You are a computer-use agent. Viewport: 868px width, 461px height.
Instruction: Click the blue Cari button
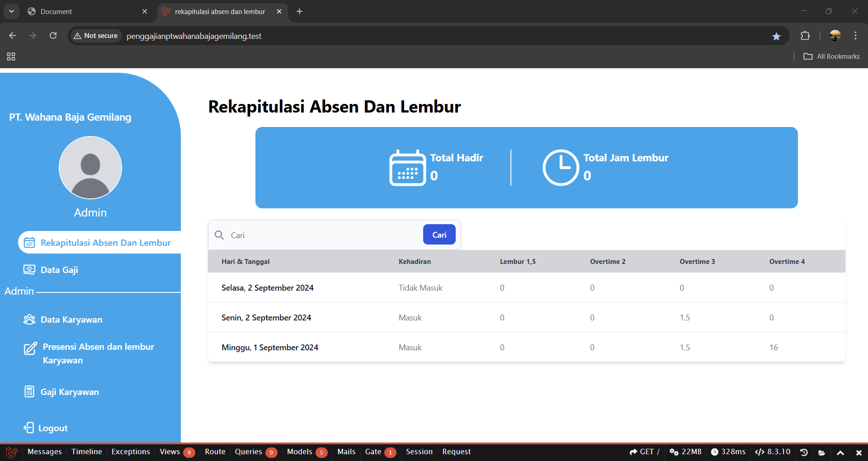click(x=439, y=235)
